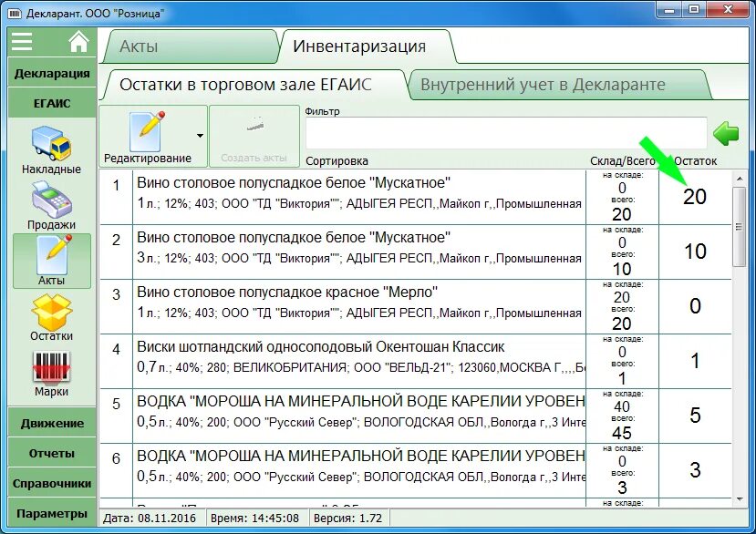The width and height of the screenshot is (756, 534).
Task: Open Продажи cash register icon
Action: pyautogui.click(x=52, y=200)
